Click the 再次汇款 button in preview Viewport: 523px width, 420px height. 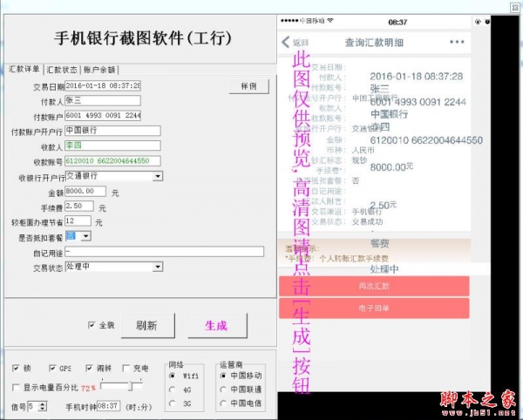pos(374,286)
